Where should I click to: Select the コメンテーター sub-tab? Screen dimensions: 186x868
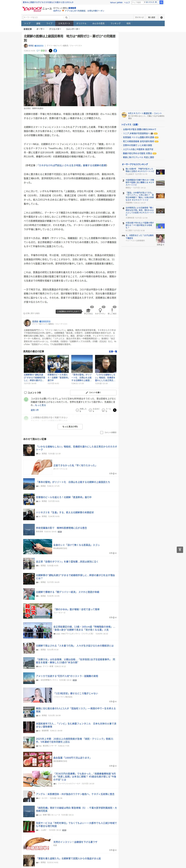click(x=73, y=29)
